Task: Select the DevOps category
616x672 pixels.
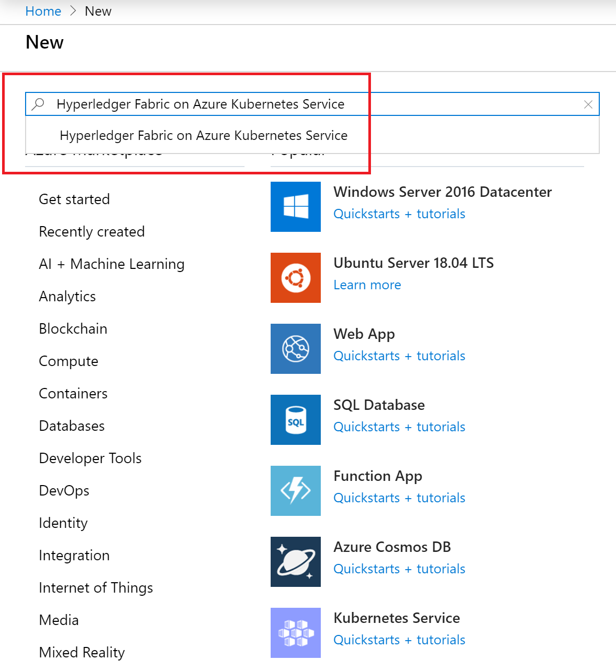Action: click(64, 491)
